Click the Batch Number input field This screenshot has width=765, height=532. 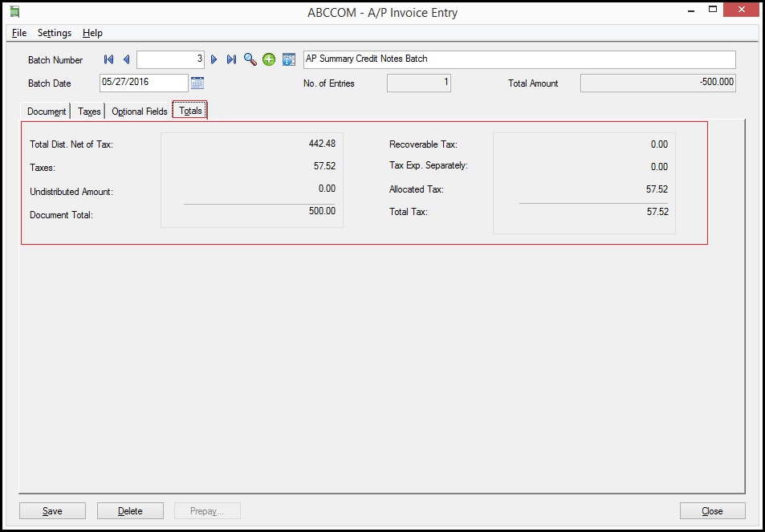coord(171,59)
